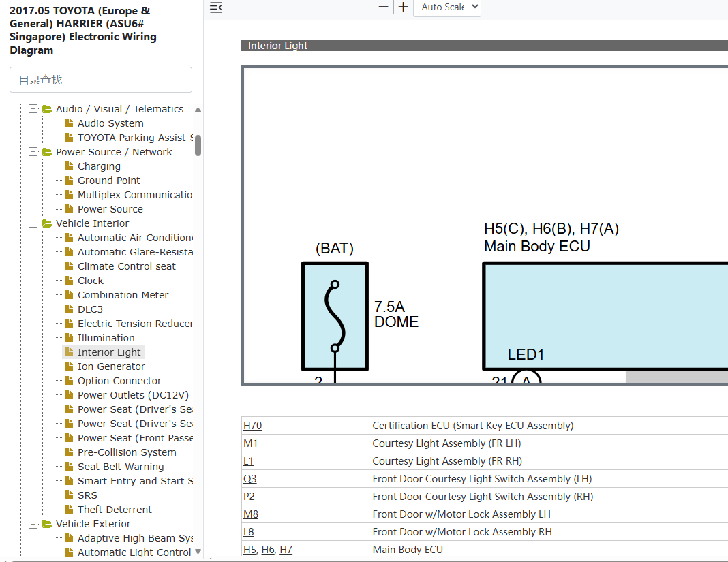Open Climate Control seat entry
Screen dimensions: 728x562
[127, 266]
